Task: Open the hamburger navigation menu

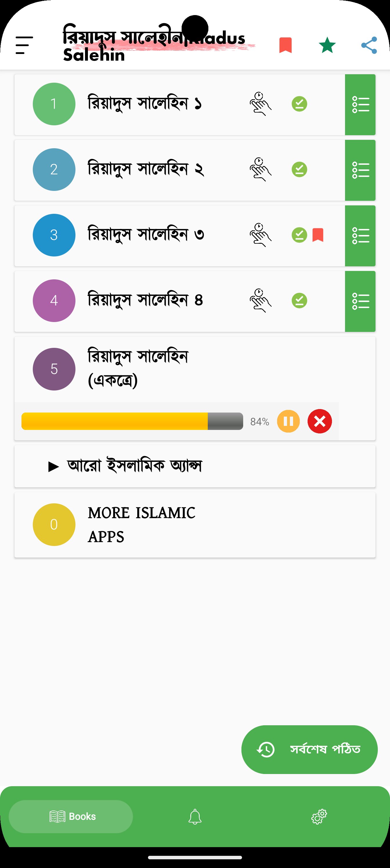Action: tap(24, 45)
